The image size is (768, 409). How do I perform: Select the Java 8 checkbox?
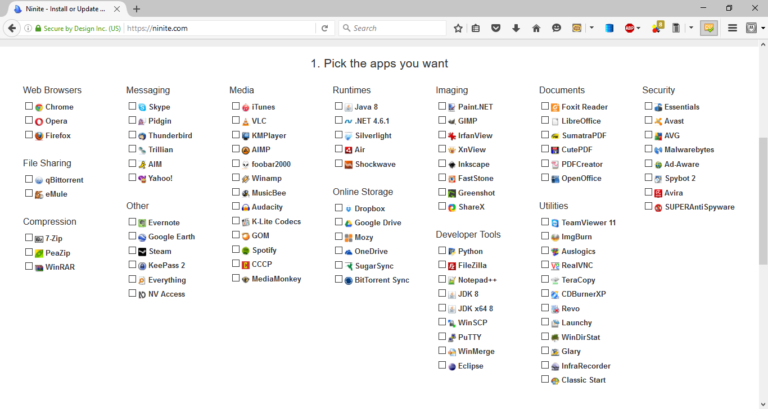click(x=338, y=106)
